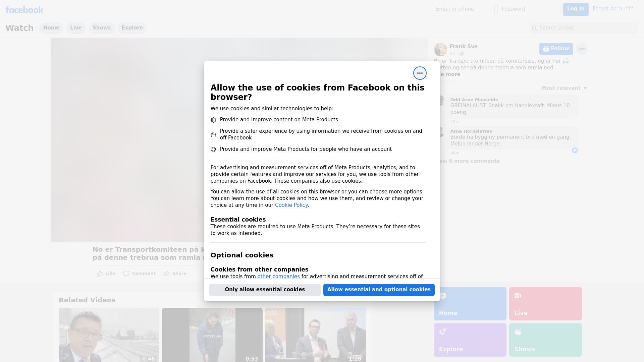Open the other companies link
Image resolution: width=644 pixels, height=362 pixels.
(x=278, y=276)
